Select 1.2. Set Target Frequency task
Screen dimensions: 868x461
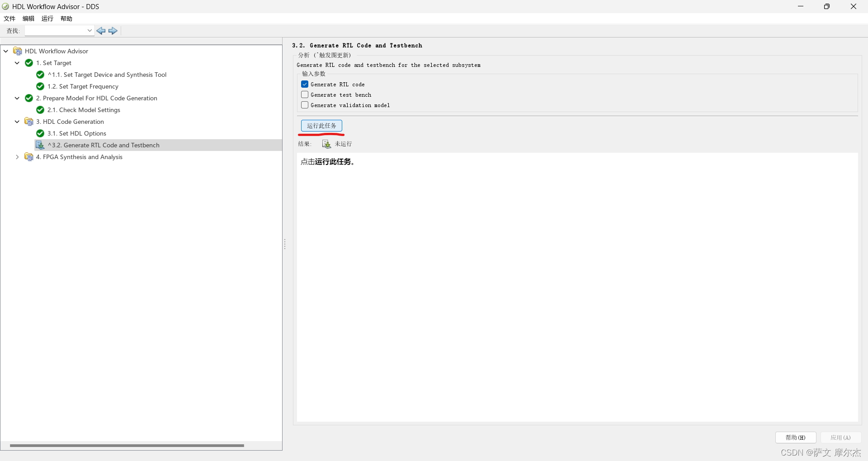pyautogui.click(x=83, y=86)
